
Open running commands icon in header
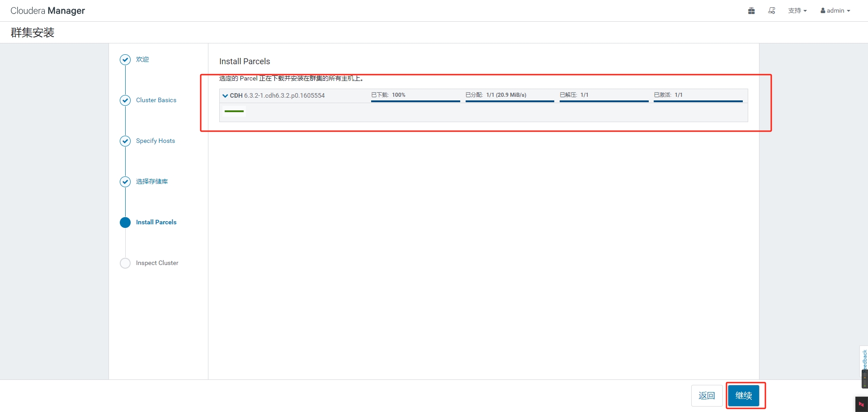point(772,10)
